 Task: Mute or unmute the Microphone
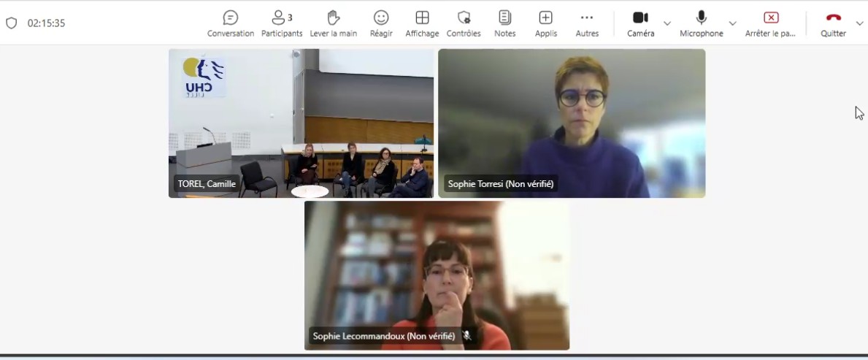(701, 23)
